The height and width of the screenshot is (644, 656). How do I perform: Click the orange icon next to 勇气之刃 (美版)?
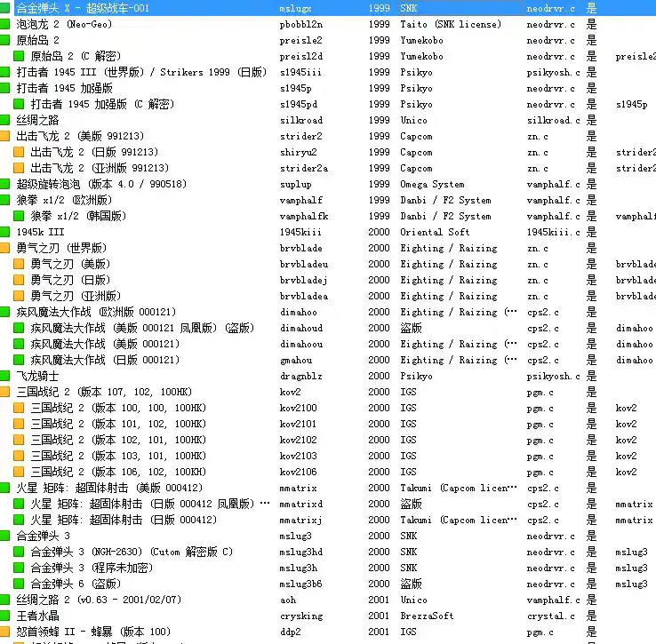(19, 264)
